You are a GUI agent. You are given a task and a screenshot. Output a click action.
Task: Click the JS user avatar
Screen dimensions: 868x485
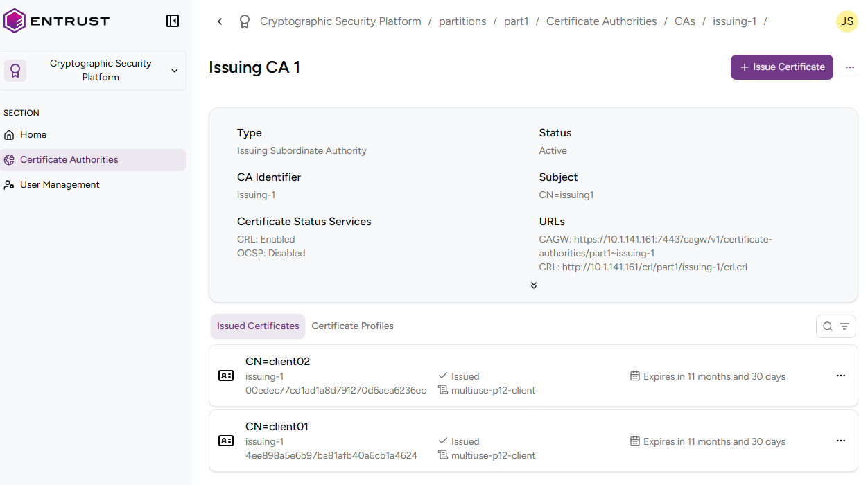(847, 21)
